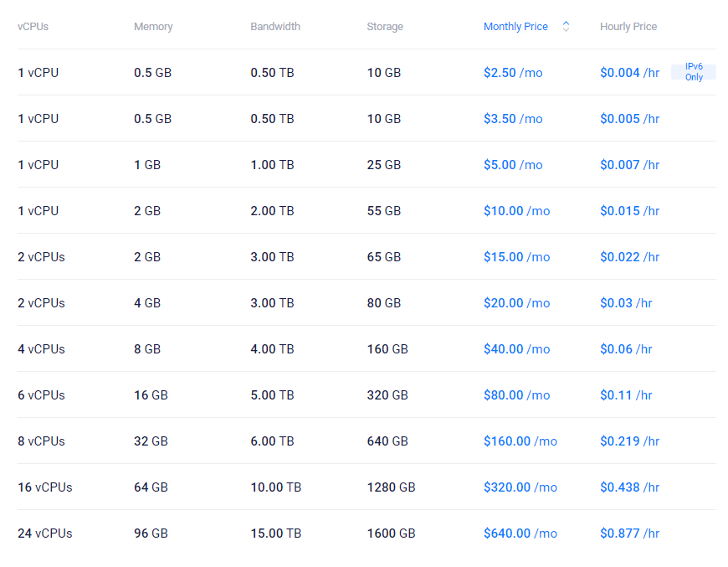Click the sort arrows beside Monthly Price

566,27
